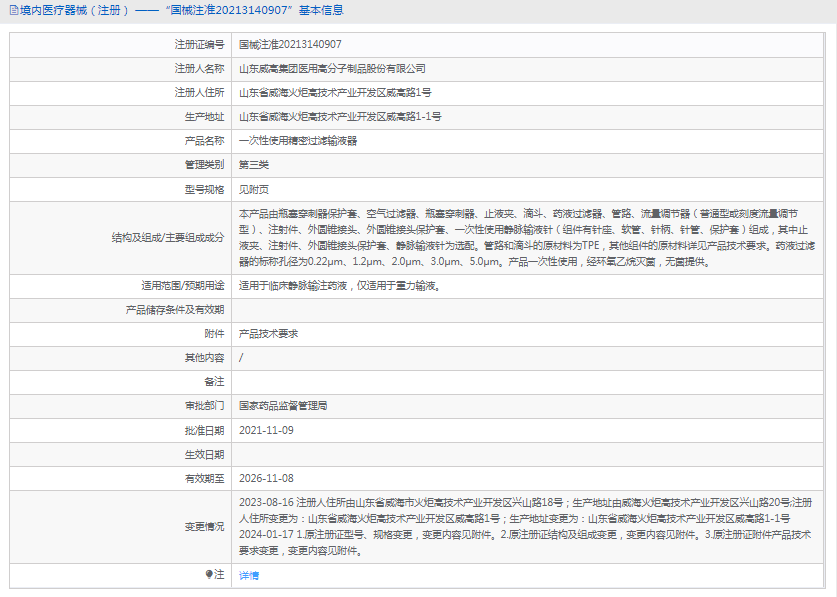Select production address ending 威高路1-1号
Viewport: 837px width, 597px height.
[x=340, y=116]
